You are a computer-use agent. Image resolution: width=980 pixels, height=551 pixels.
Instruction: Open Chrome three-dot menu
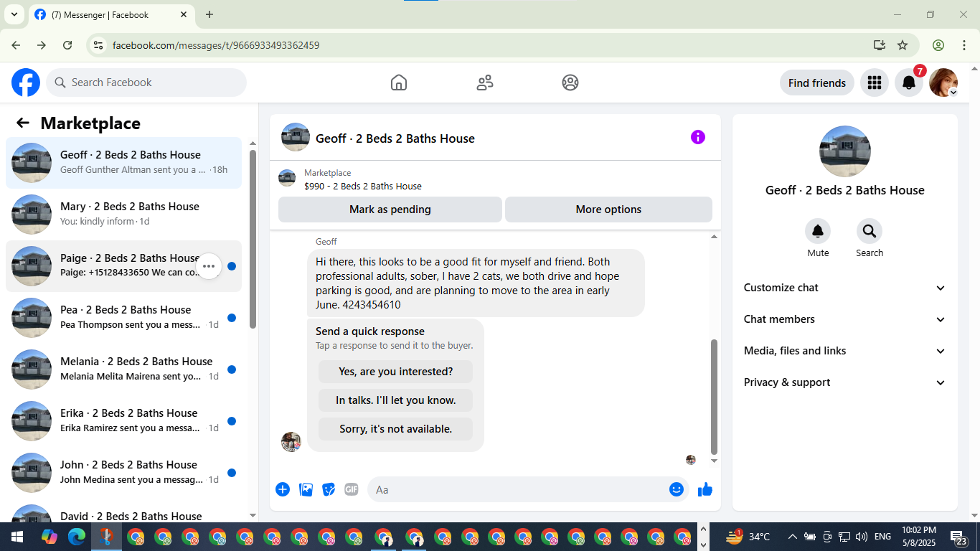pyautogui.click(x=963, y=45)
